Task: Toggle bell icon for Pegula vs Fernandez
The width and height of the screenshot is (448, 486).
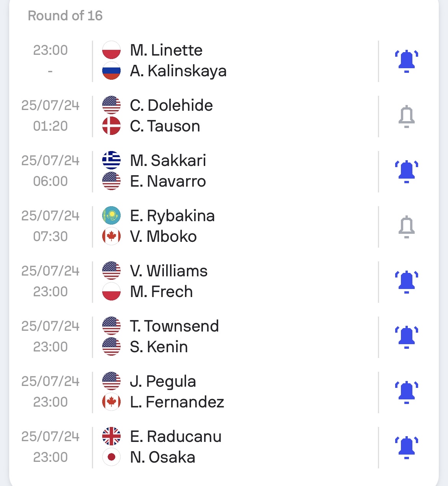Action: pos(407,392)
